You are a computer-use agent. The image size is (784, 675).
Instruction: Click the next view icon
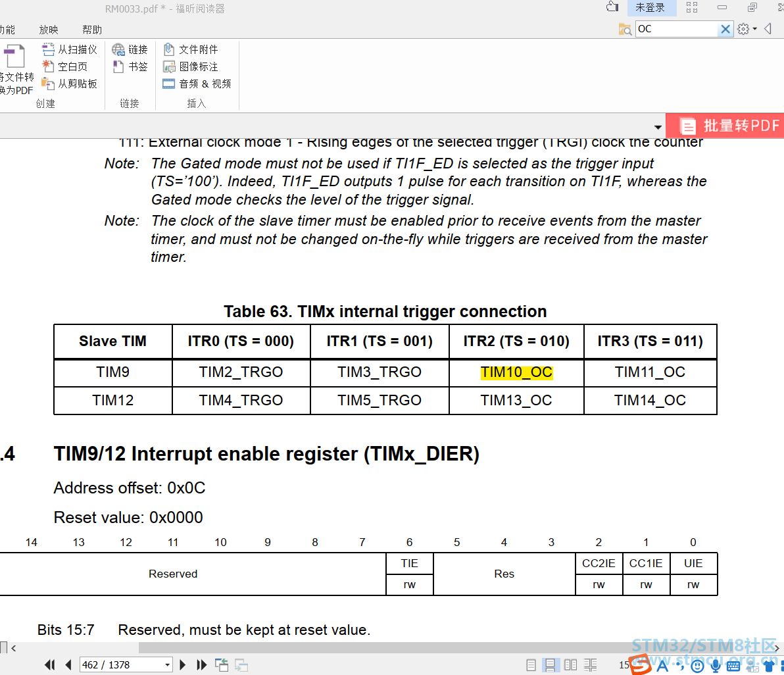pyautogui.click(x=241, y=664)
